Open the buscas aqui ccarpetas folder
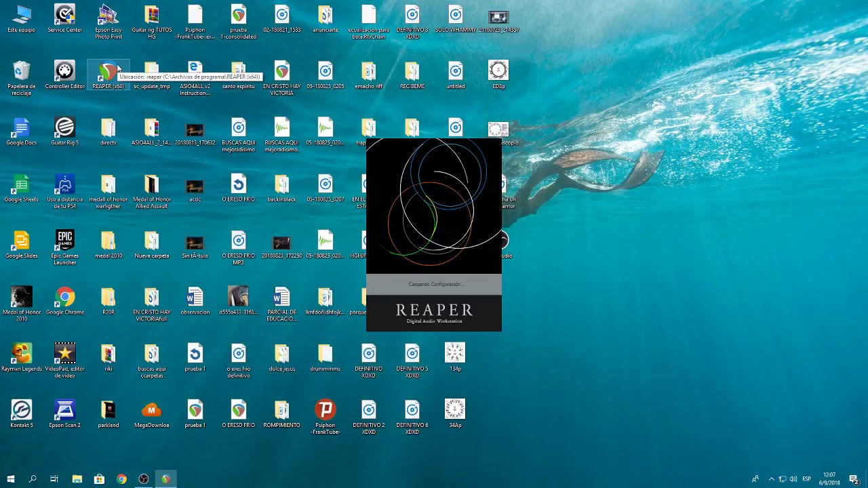This screenshot has width=868, height=488. click(152, 361)
